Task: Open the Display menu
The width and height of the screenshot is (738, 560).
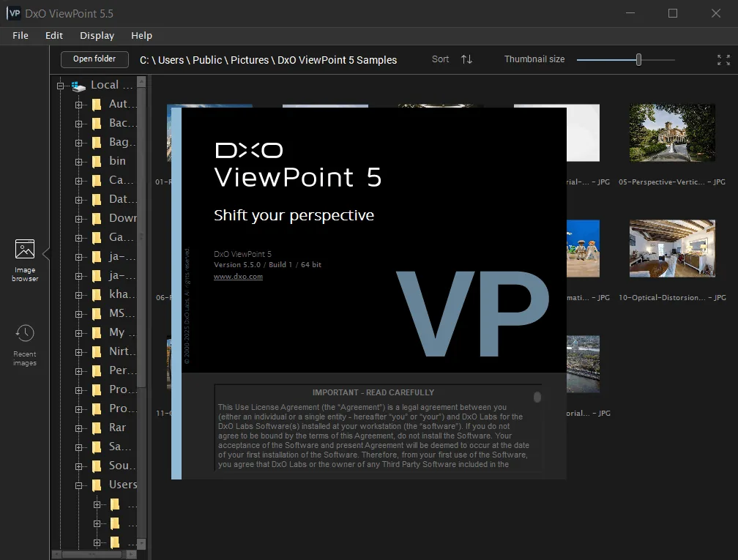Action: (97, 36)
